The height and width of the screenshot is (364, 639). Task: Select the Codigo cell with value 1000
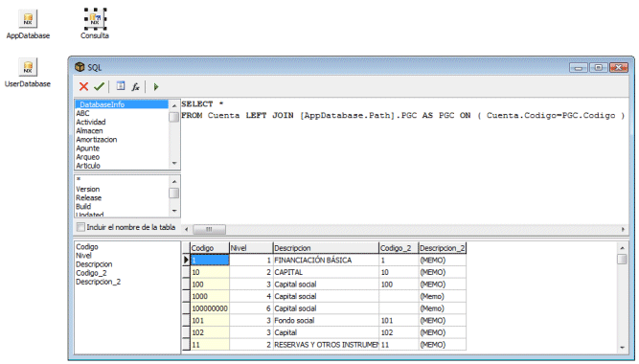pos(210,296)
